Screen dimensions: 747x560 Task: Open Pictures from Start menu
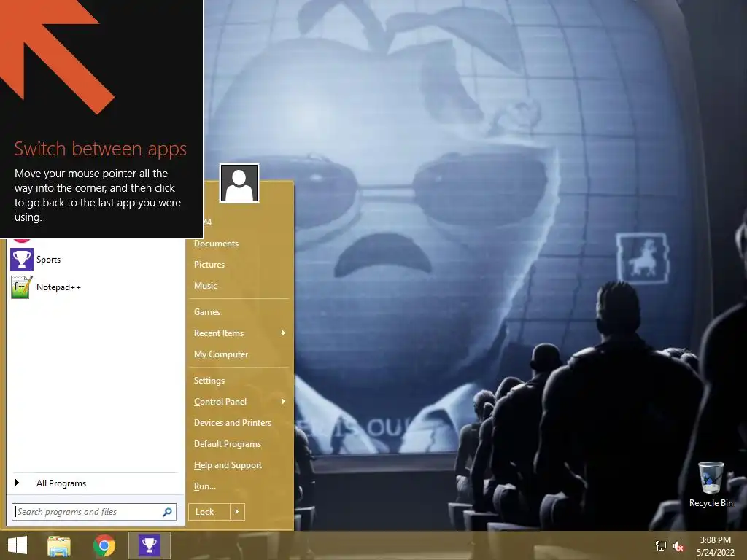click(209, 264)
